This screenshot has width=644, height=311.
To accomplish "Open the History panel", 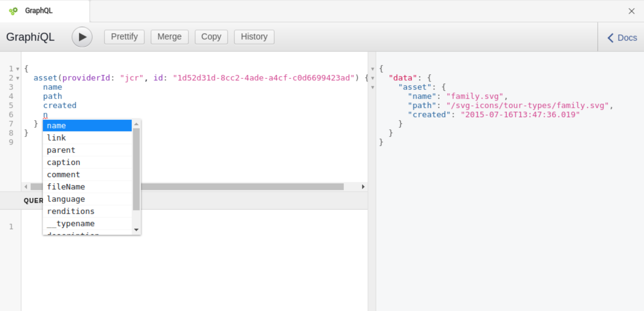I will point(254,37).
